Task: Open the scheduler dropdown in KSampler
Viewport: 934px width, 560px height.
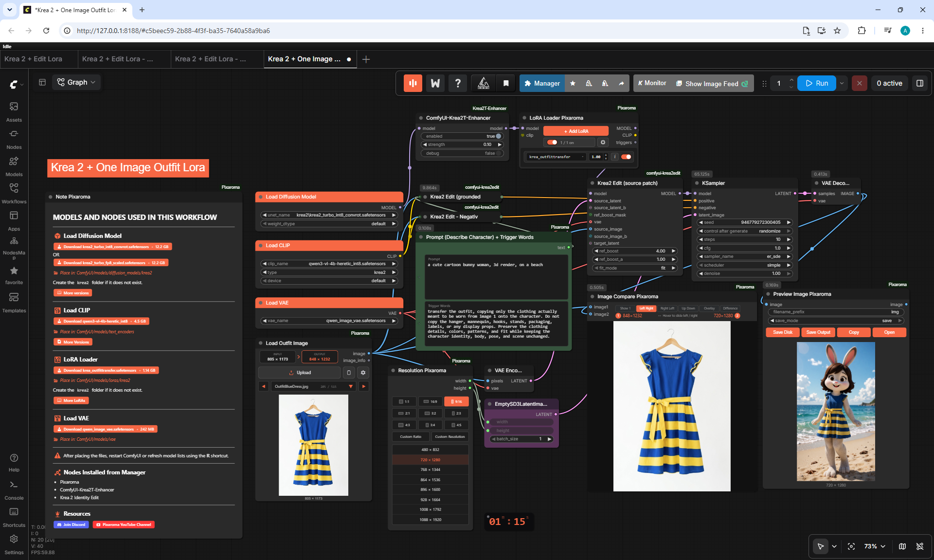Action: click(x=744, y=265)
